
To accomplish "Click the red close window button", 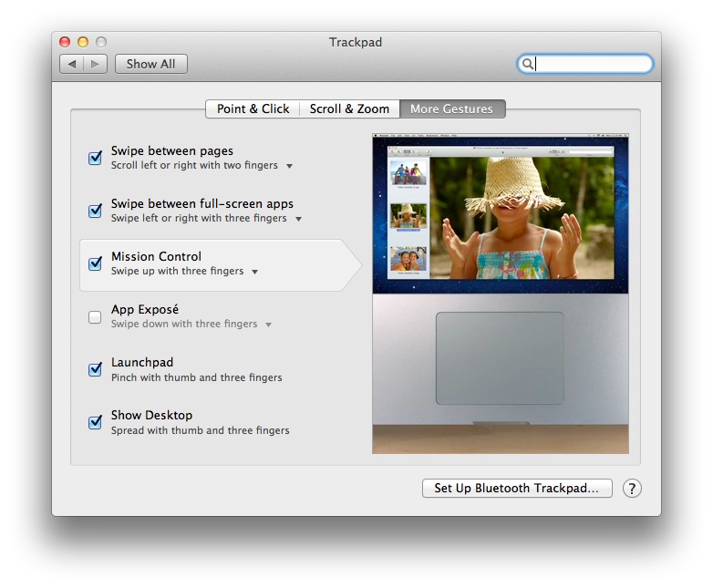I will 65,42.
